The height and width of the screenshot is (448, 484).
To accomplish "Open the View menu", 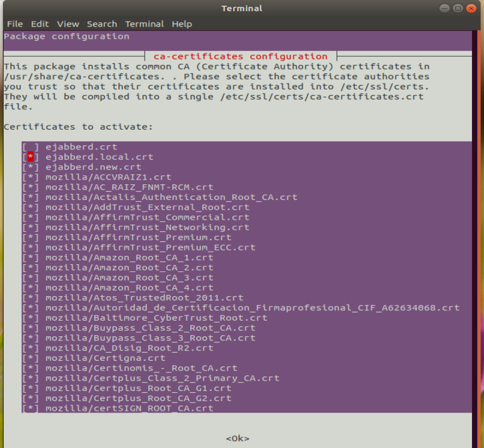I will (x=68, y=24).
